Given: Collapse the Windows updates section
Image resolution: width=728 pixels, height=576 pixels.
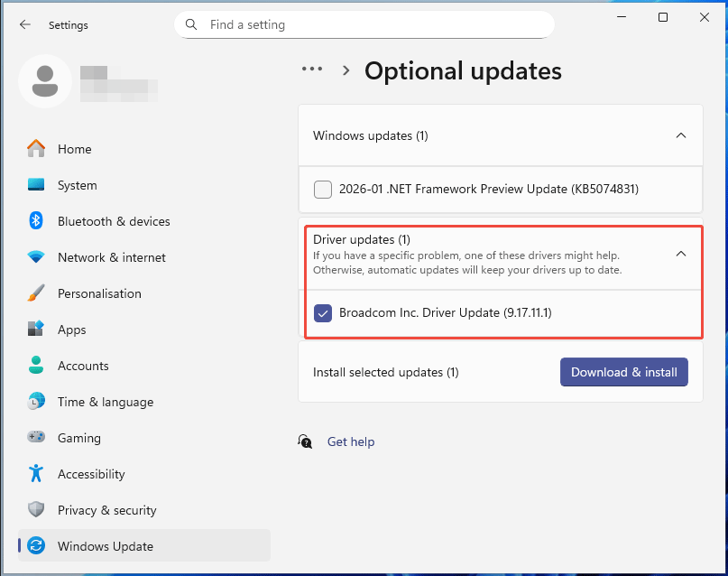Looking at the screenshot, I should click(x=681, y=135).
